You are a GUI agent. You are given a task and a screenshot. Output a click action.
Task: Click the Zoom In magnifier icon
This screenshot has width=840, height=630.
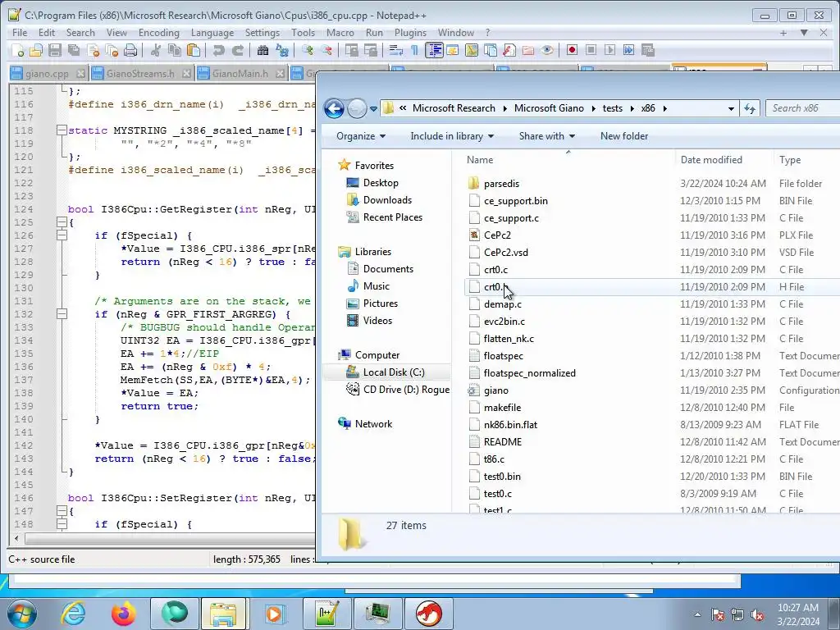click(308, 50)
